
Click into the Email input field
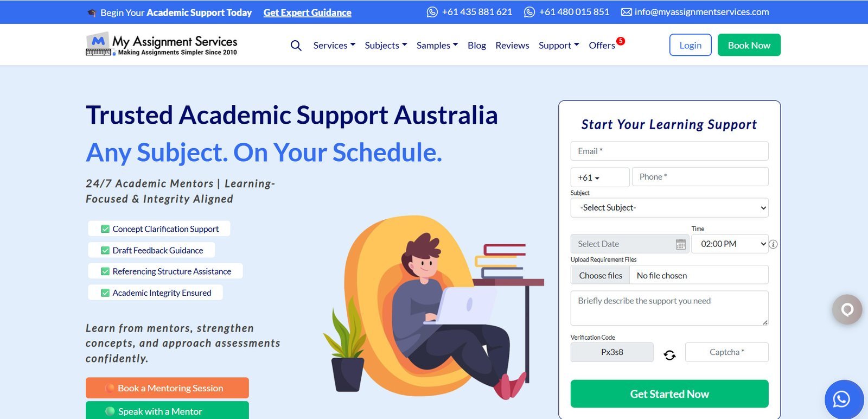click(x=669, y=151)
